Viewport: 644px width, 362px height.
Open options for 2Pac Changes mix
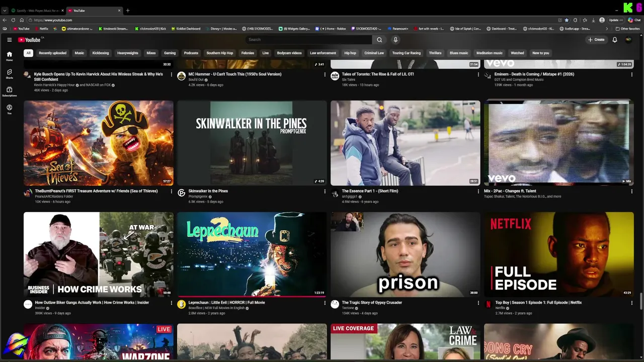click(x=631, y=191)
